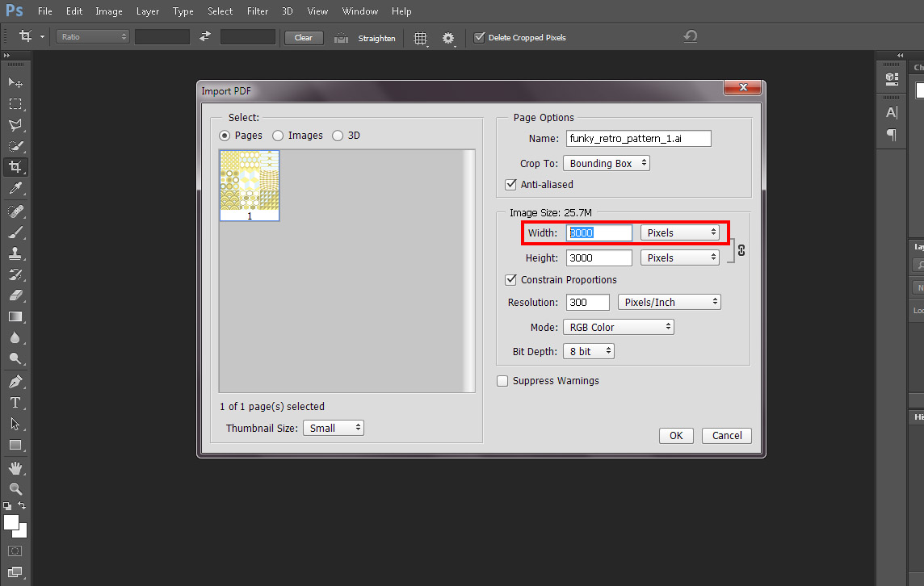Open the RGB Color mode dropdown
The height and width of the screenshot is (586, 924).
click(x=618, y=327)
